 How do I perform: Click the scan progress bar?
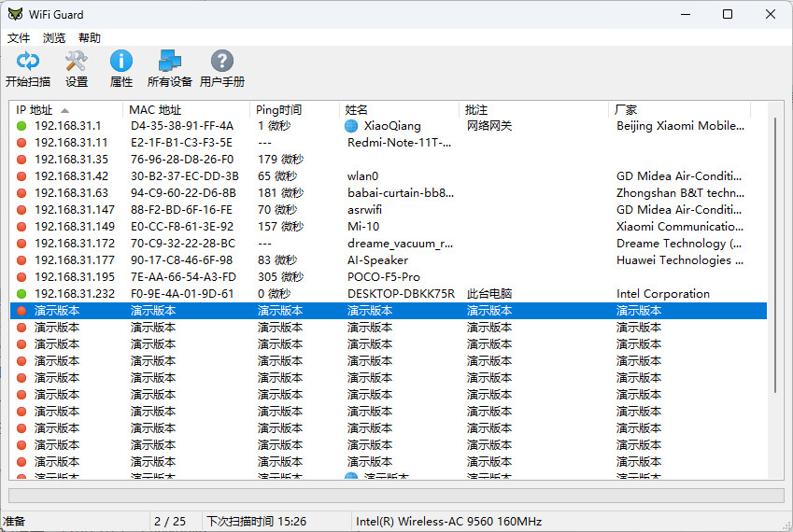pos(396,495)
